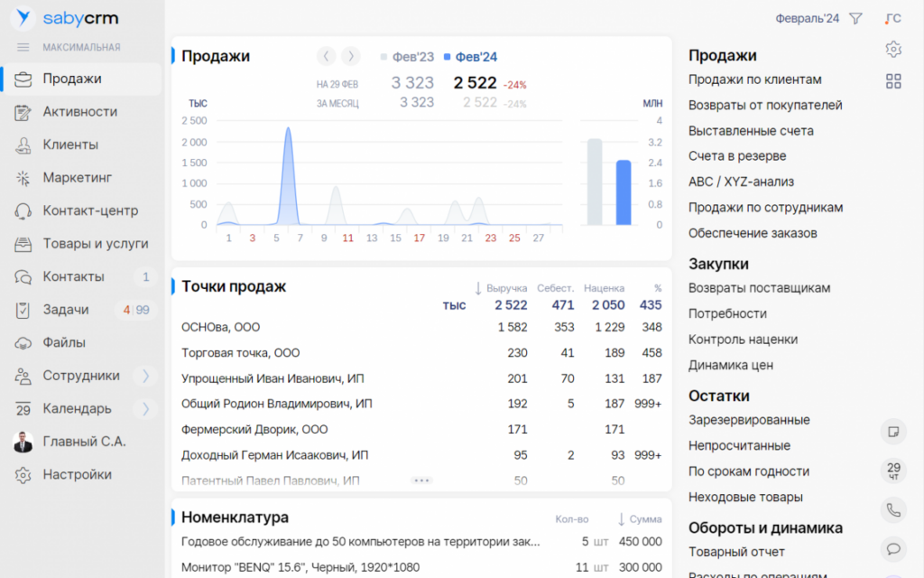Open Продажи section in sidebar
This screenshot has width=924, height=578.
pyautogui.click(x=81, y=79)
